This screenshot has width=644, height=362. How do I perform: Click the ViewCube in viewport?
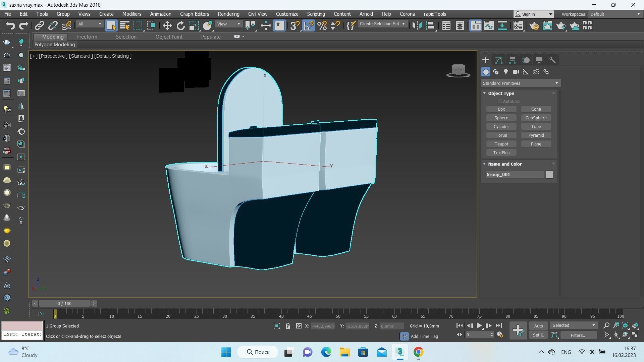pos(458,70)
